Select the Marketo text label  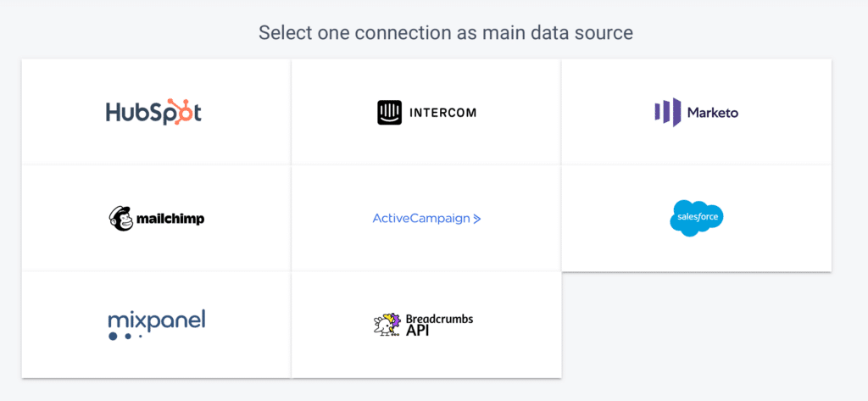[712, 113]
